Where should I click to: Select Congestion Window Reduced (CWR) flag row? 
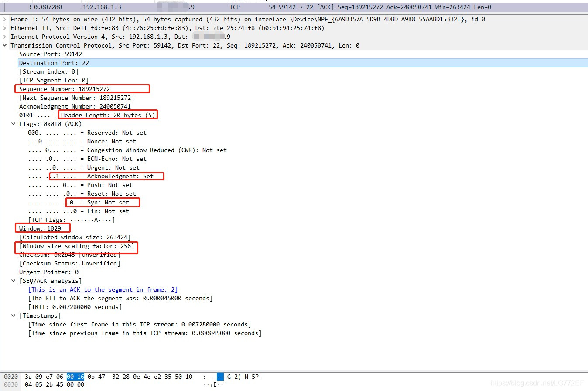(x=127, y=150)
